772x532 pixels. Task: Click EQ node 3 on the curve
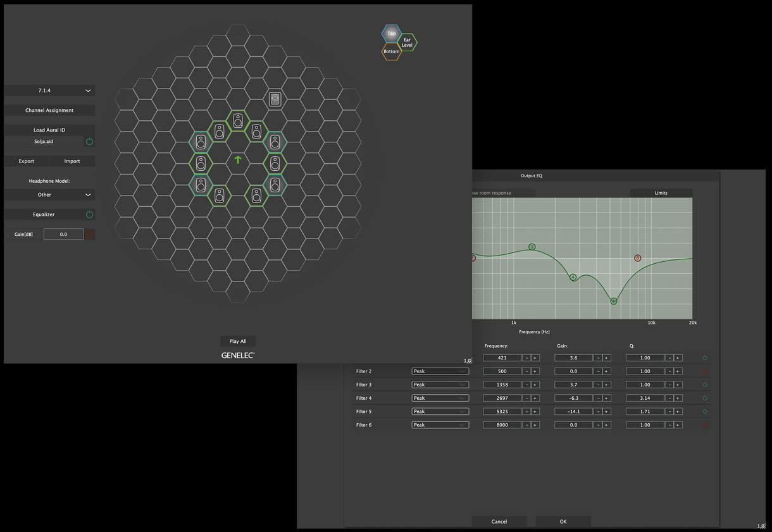tap(532, 247)
